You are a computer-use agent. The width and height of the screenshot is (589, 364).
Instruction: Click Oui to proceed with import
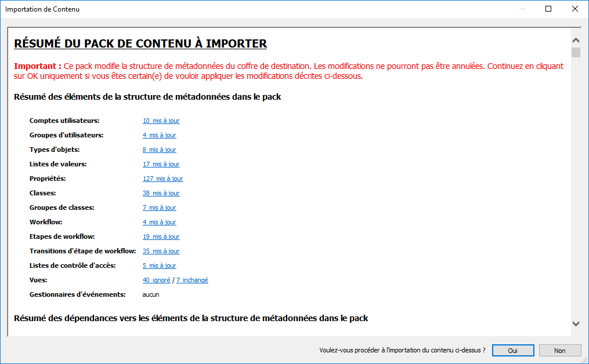coord(513,351)
